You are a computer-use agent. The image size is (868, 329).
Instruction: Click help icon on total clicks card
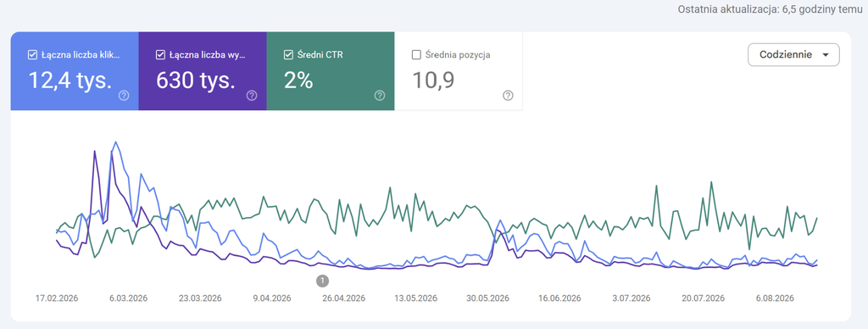point(124,95)
